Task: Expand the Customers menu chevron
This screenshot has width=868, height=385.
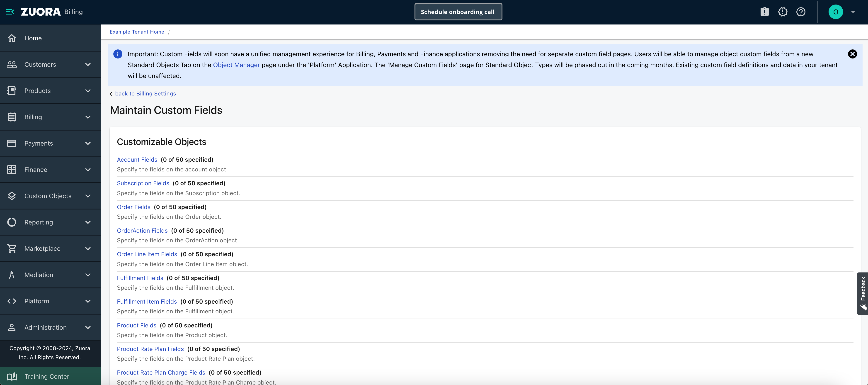Action: pyautogui.click(x=88, y=64)
